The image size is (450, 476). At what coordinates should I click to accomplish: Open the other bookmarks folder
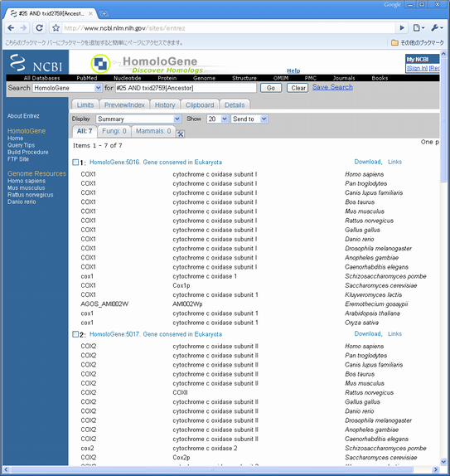click(x=418, y=43)
